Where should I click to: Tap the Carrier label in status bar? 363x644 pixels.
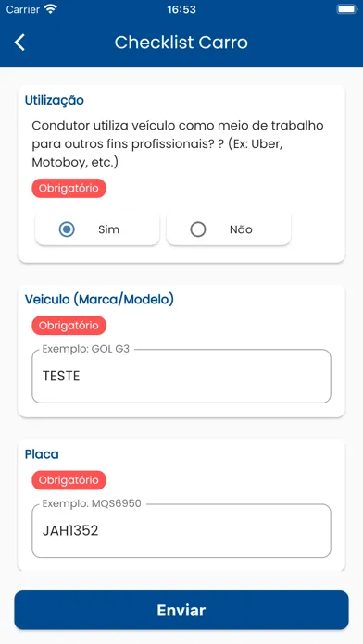pos(23,9)
